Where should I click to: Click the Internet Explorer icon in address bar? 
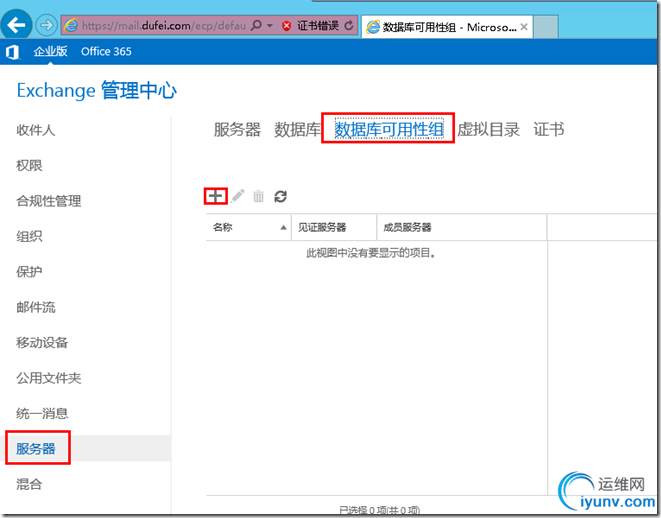pos(71,26)
